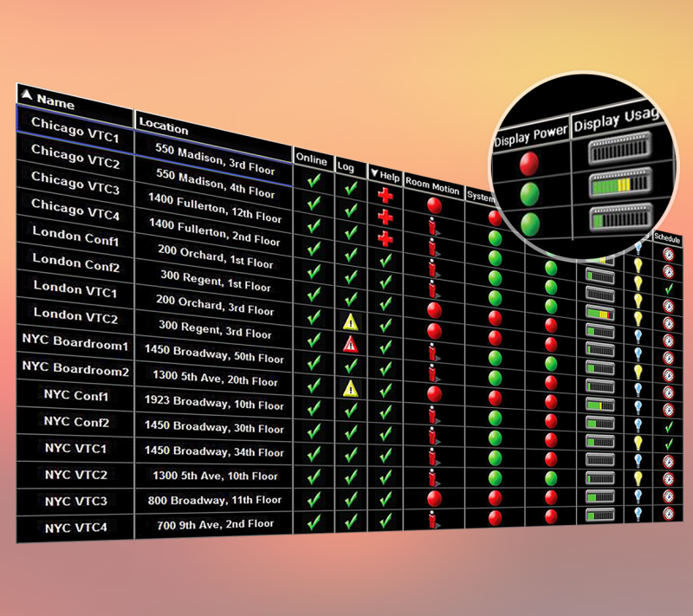Open the Chicago VTC1 room entry
The width and height of the screenshot is (693, 616).
(x=75, y=123)
